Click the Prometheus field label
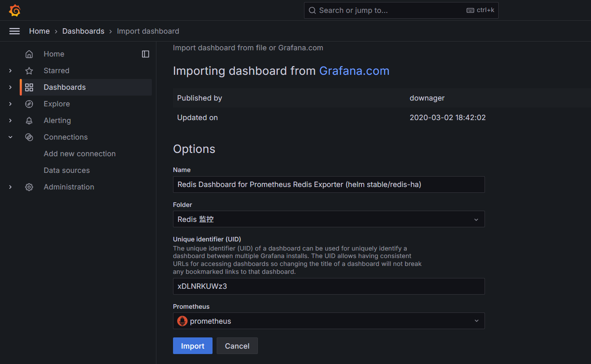 point(191,307)
